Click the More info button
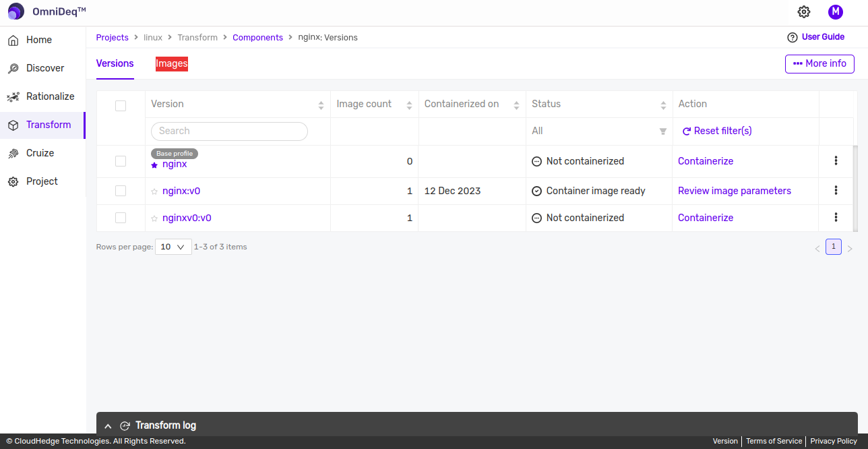Viewport: 868px width, 449px height. [819, 63]
